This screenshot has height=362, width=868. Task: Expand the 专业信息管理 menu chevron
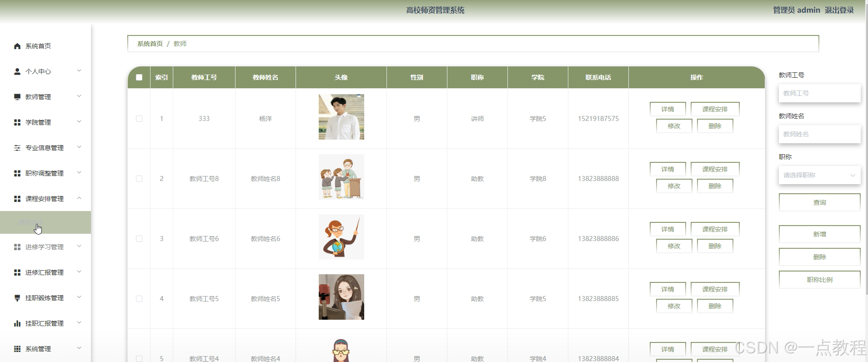coord(79,147)
